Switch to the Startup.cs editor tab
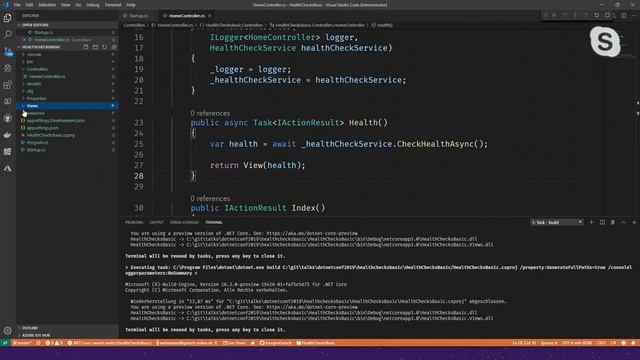The image size is (640, 360). coord(139,16)
